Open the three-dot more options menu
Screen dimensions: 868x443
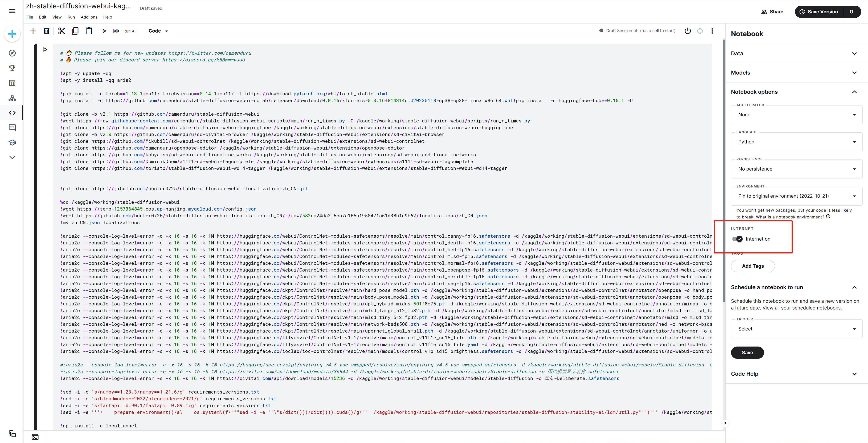(712, 31)
